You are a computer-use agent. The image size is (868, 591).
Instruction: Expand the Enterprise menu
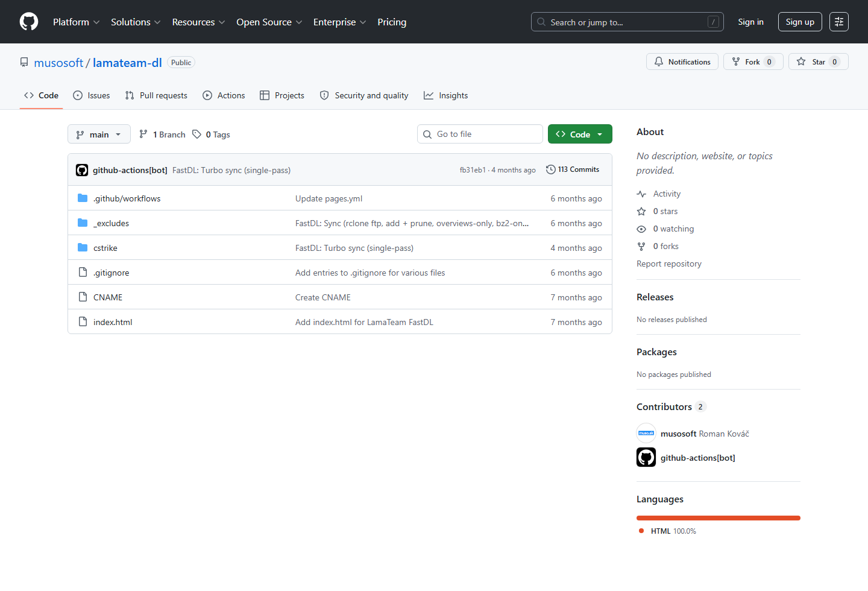[339, 22]
